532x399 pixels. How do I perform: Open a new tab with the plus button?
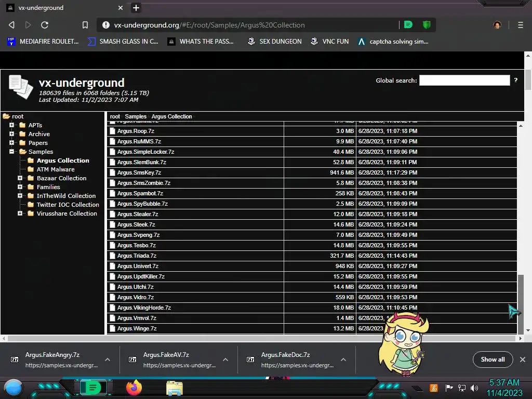(136, 8)
